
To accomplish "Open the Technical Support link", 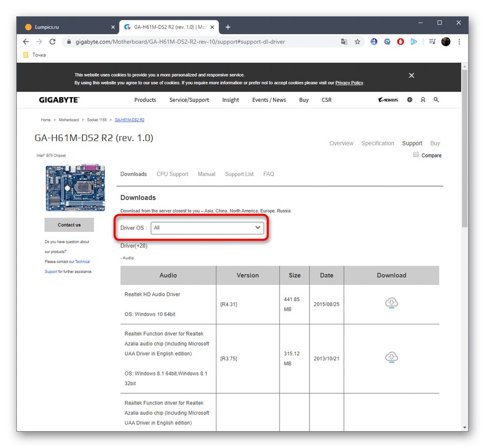I will pos(82,262).
